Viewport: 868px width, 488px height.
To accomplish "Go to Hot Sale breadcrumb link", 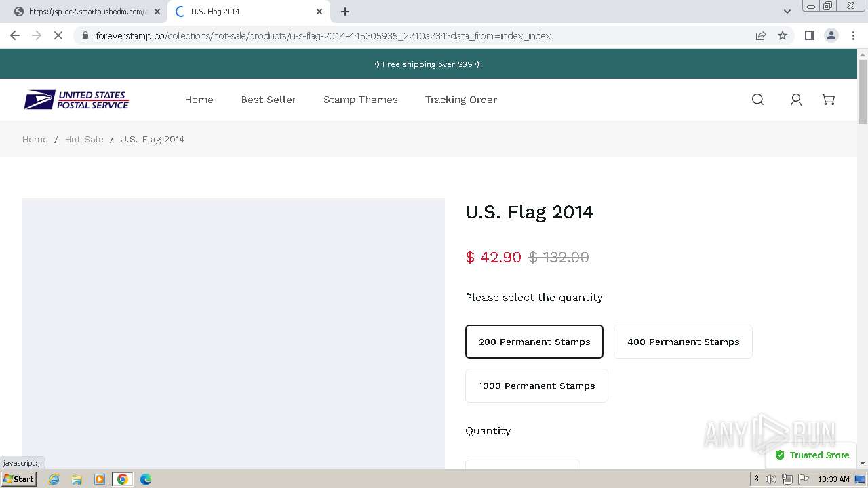I will (x=84, y=139).
